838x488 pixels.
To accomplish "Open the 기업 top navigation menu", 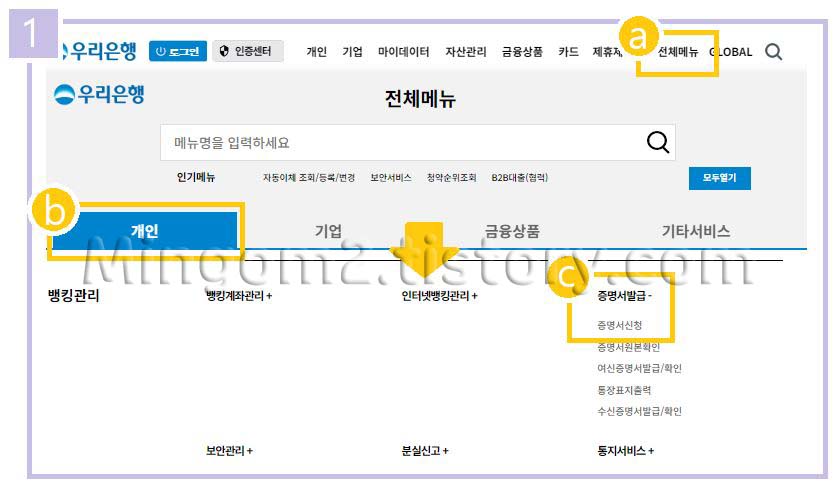I will [x=352, y=52].
